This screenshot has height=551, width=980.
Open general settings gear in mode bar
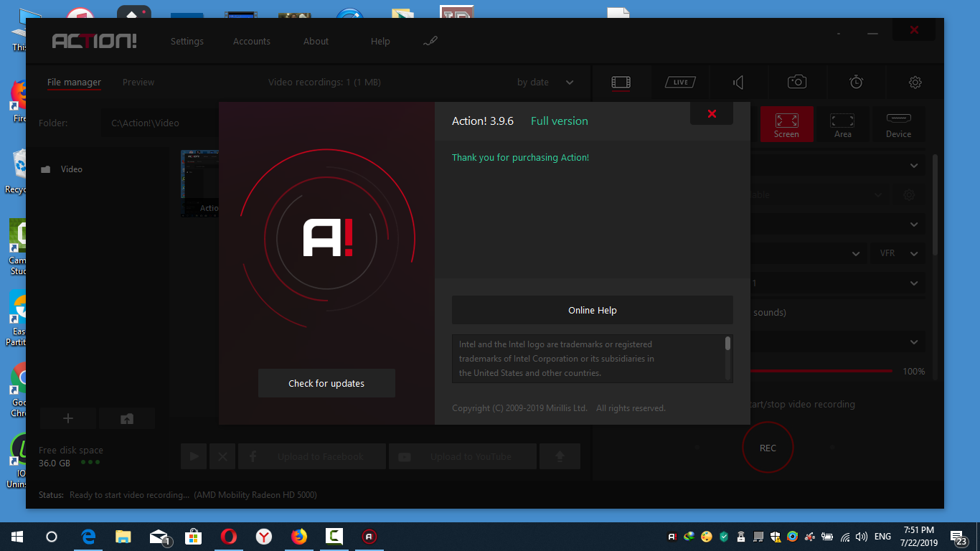pos(915,83)
